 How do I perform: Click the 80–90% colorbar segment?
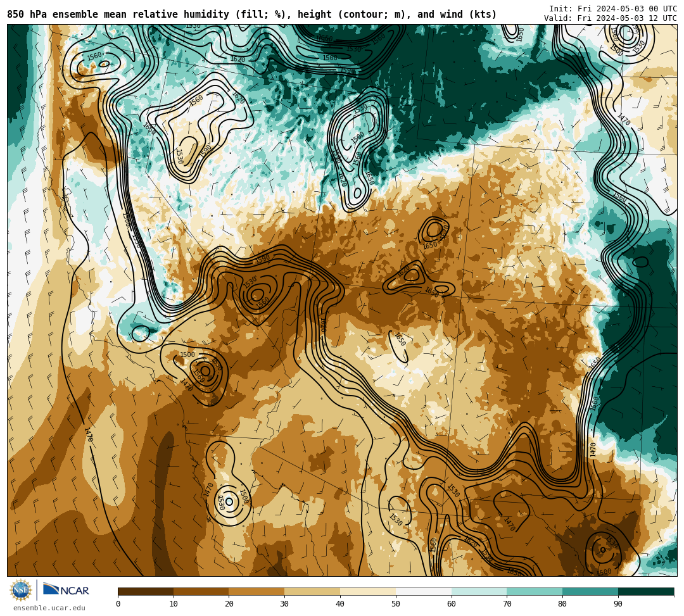590,591
